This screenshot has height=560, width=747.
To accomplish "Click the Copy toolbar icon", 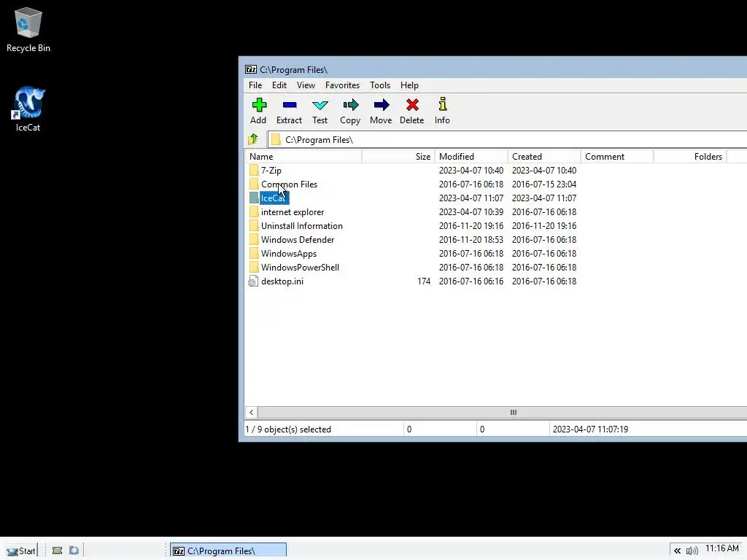I will point(351,105).
